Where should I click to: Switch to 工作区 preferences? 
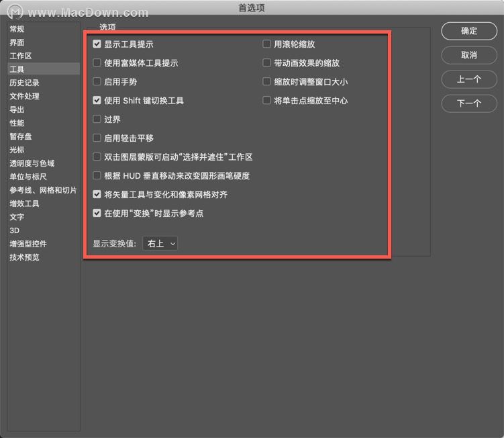coord(44,56)
